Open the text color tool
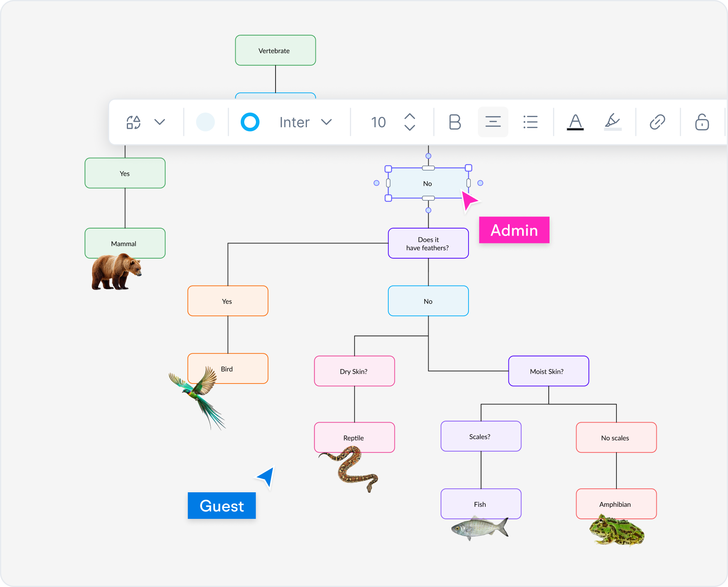The width and height of the screenshot is (728, 587). click(x=575, y=122)
